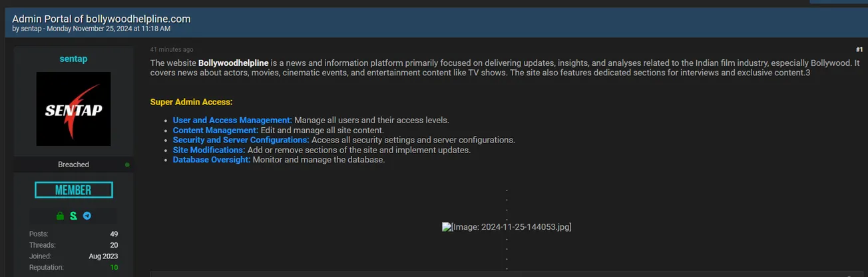This screenshot has height=277, width=868.
Task: Click the green online status dot
Action: point(127,164)
